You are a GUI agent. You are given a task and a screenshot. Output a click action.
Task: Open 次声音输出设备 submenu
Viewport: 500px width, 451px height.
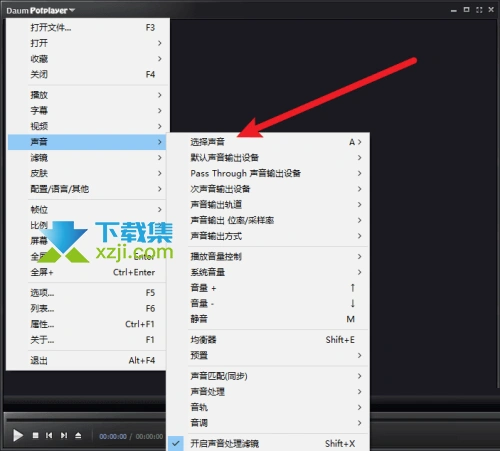[x=268, y=189]
